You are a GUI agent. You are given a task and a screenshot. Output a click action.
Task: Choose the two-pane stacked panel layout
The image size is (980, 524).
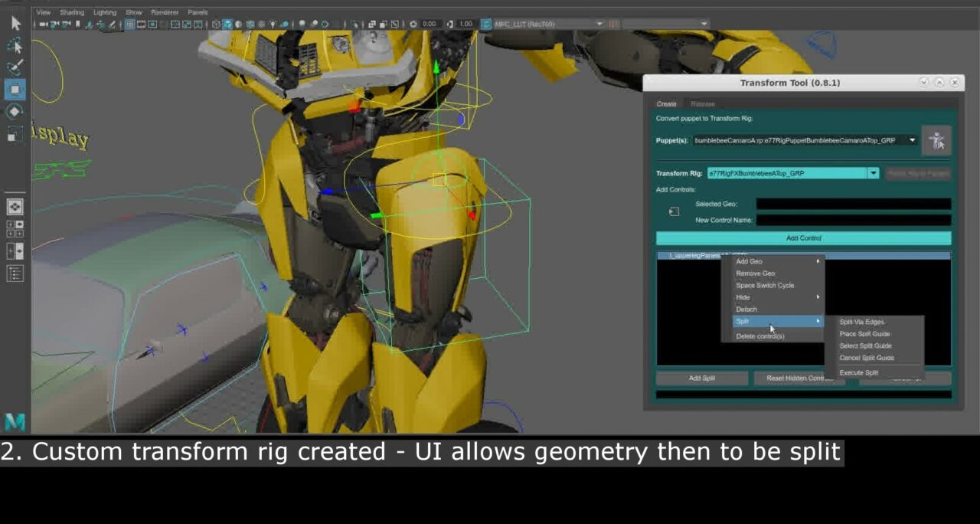(x=15, y=251)
